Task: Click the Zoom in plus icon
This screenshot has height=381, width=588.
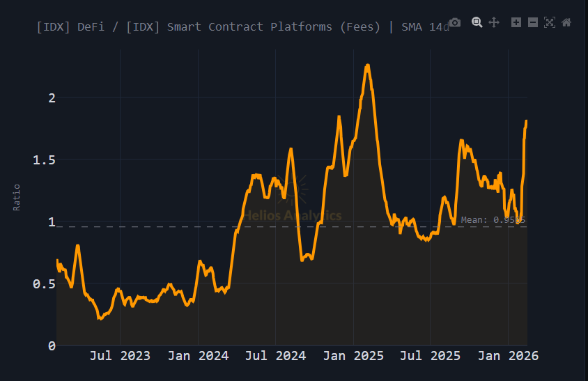Action: pos(516,22)
